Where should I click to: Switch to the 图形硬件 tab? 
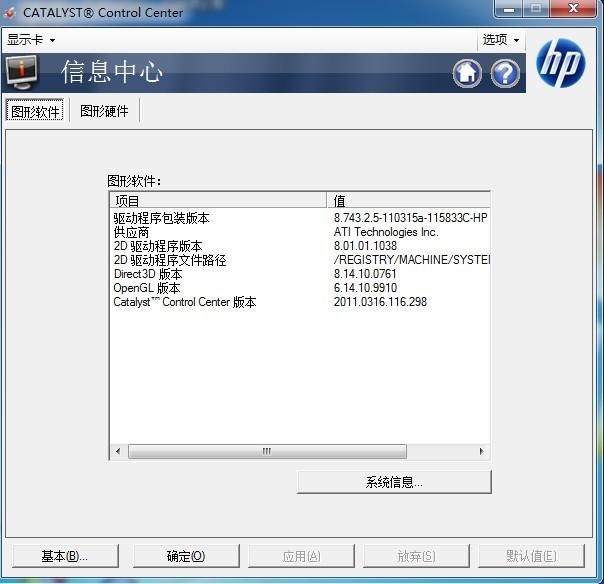[x=104, y=111]
